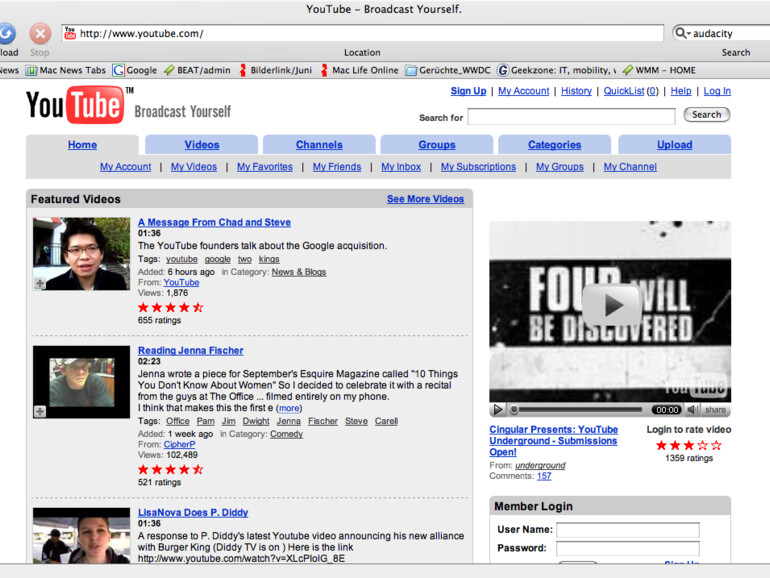Open My Subscriptions in sub-navigation
Image resolution: width=770 pixels, height=578 pixels.
pos(478,167)
